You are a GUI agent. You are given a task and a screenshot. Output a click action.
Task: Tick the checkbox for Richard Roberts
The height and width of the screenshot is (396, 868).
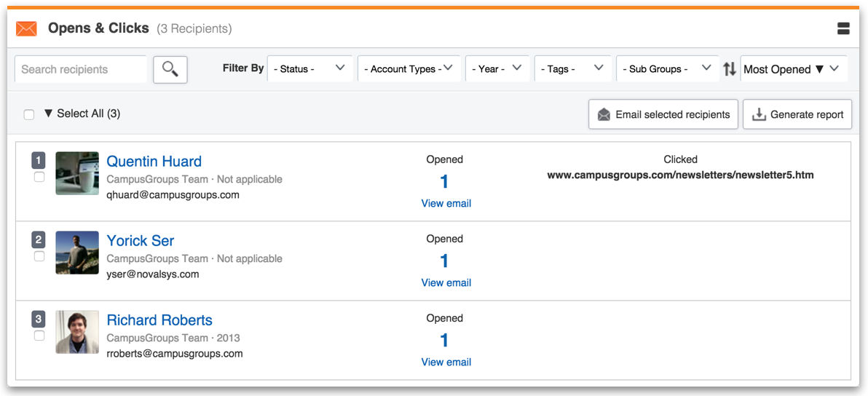pyautogui.click(x=39, y=336)
